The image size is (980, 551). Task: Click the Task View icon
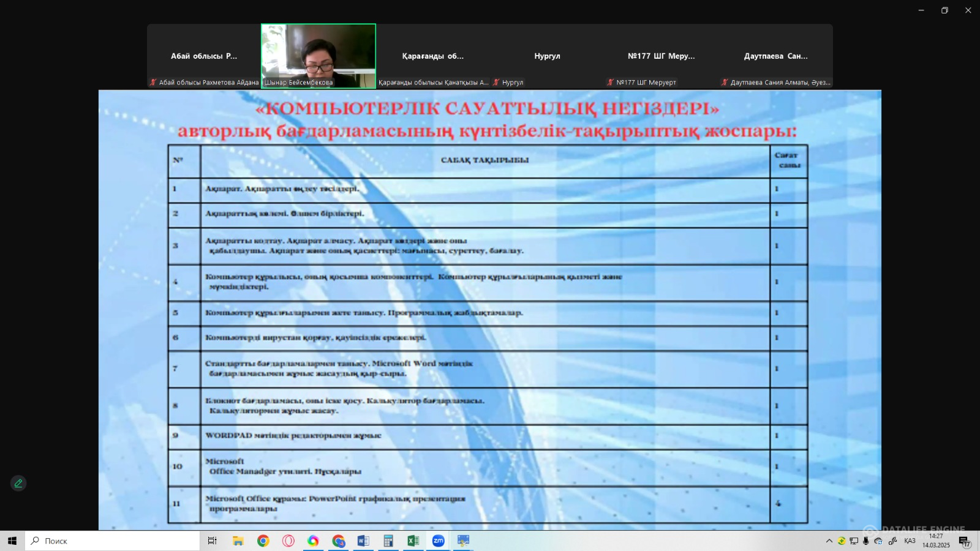(212, 541)
